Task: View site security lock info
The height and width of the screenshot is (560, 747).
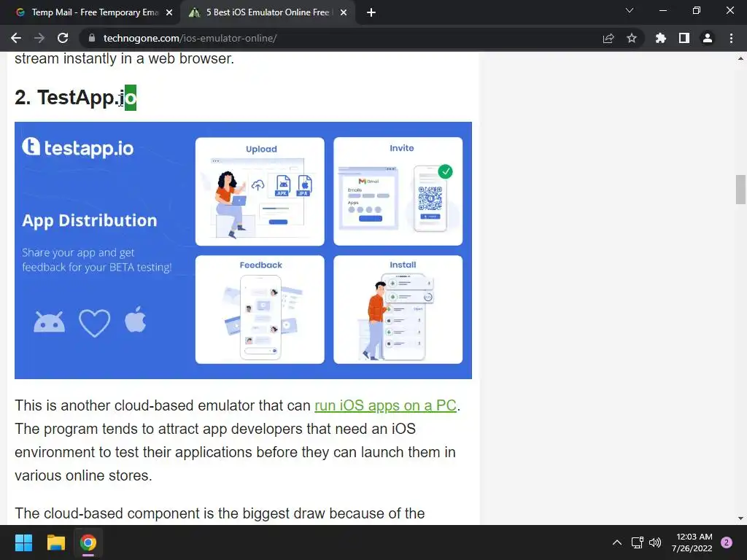Action: pos(92,38)
